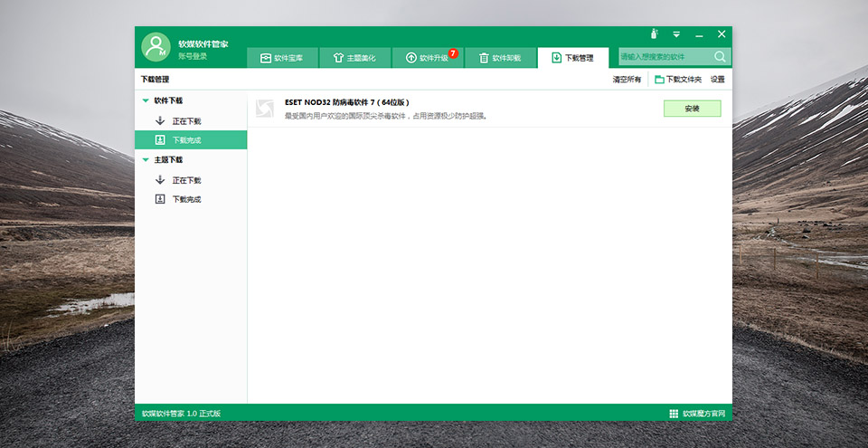Click the magnifier search icon
This screenshot has height=448, width=868.
click(x=720, y=57)
